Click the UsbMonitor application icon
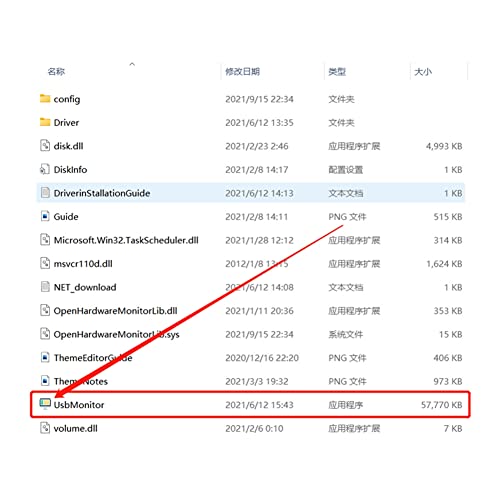 45,404
